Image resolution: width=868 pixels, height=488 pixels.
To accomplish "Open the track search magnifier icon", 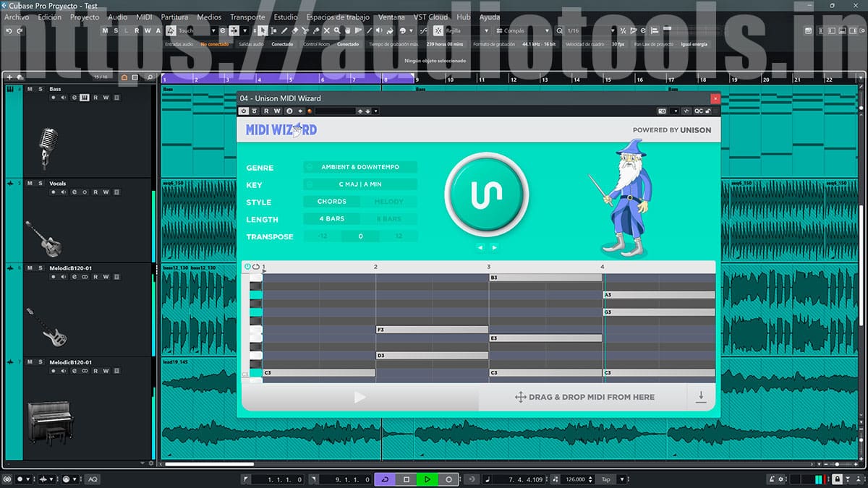I will (150, 77).
